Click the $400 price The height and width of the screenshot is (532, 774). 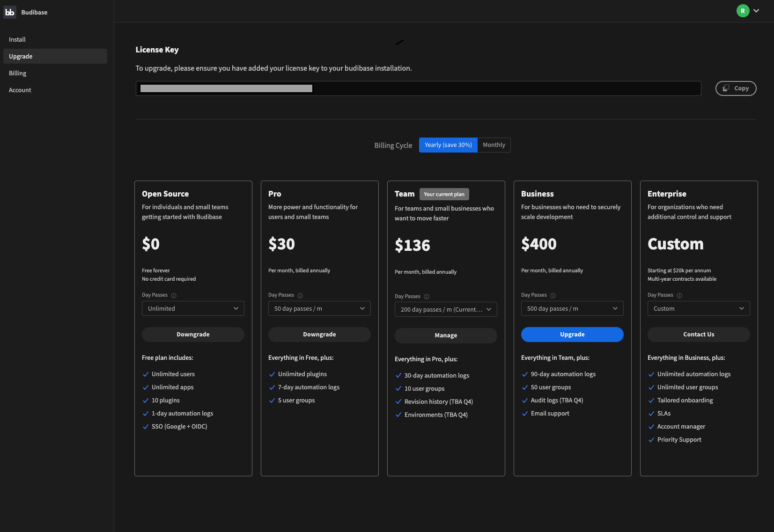(x=539, y=244)
